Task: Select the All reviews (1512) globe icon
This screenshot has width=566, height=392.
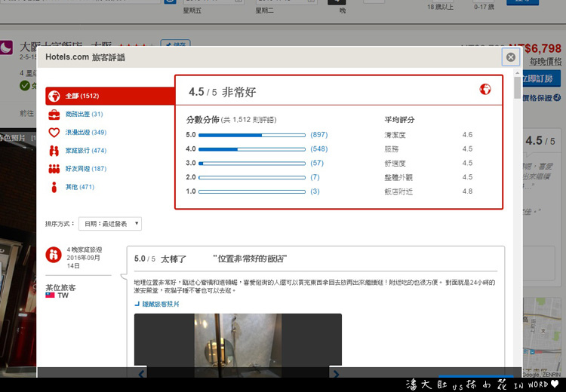Action: (x=54, y=96)
